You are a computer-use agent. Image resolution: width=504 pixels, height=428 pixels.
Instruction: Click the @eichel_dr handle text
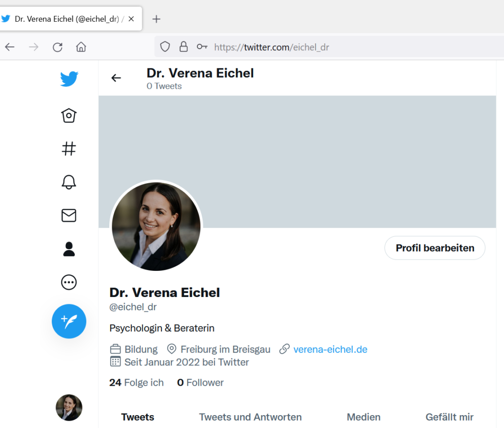[133, 307]
